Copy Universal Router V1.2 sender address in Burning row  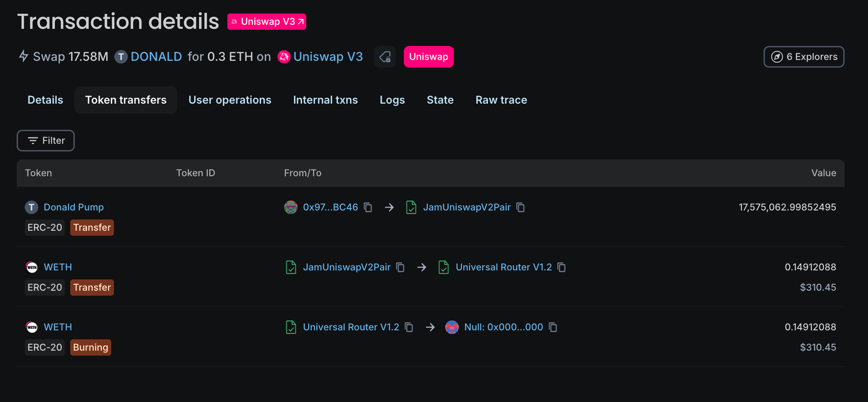pos(409,327)
